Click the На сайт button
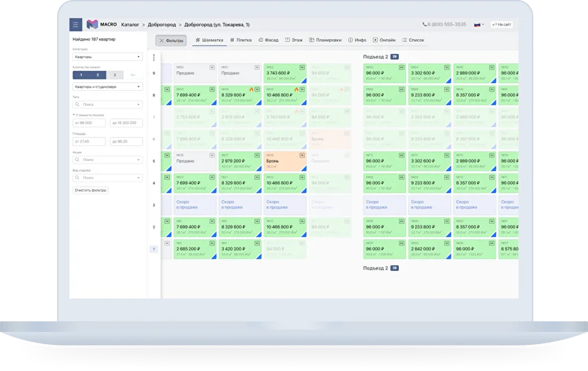 pos(502,24)
